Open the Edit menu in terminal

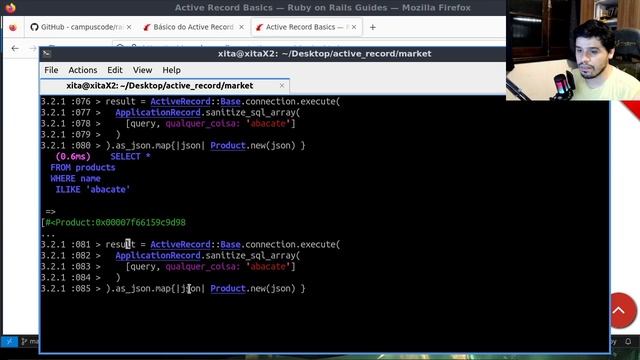pyautogui.click(x=115, y=70)
